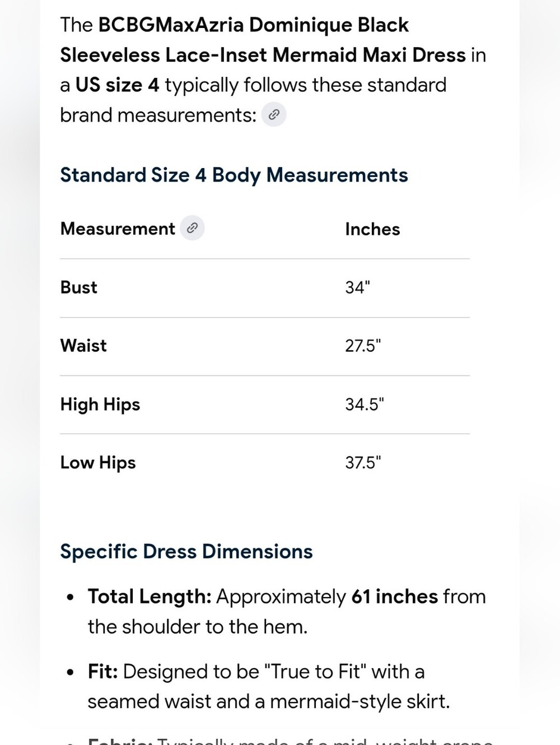Click the bold 61 inches text
This screenshot has height=745, width=560.
click(394, 597)
